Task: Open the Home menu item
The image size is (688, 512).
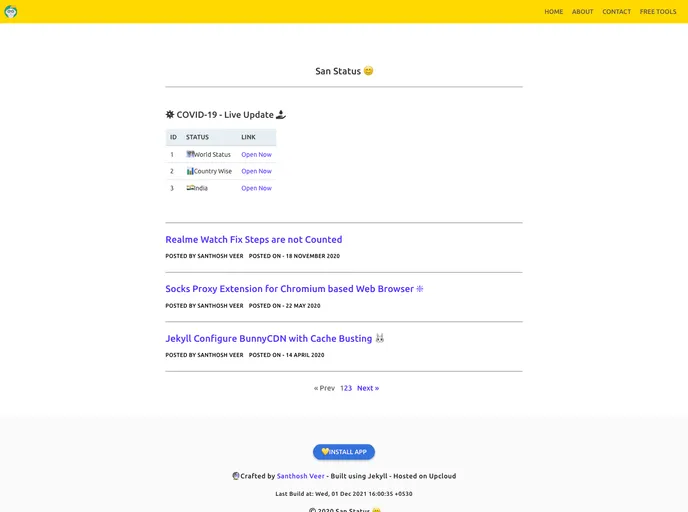Action: coord(553,12)
